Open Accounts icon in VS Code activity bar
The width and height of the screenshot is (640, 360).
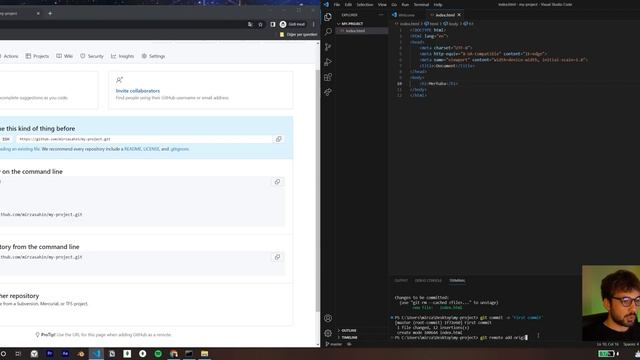(x=328, y=318)
